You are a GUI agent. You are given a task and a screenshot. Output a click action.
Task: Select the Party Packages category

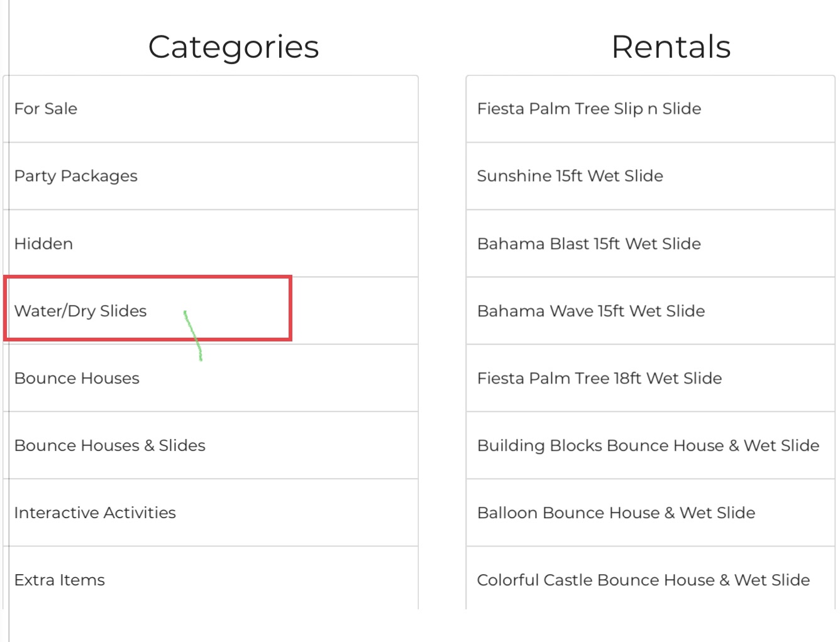pos(76,176)
